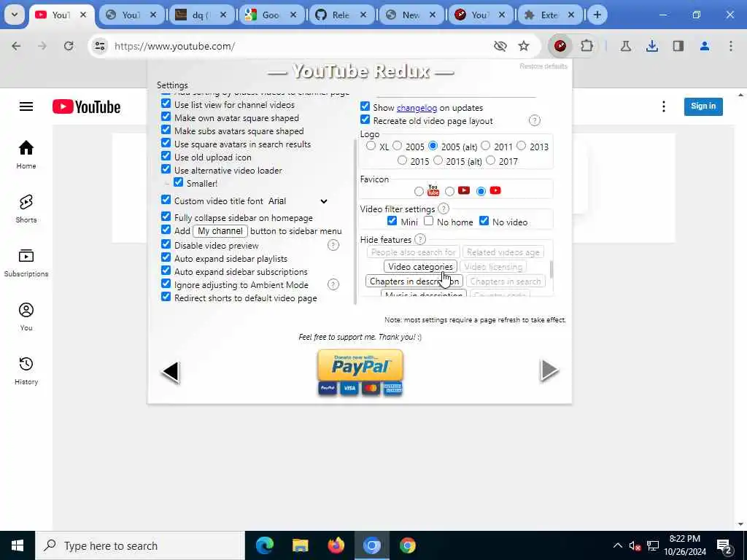Image resolution: width=747 pixels, height=560 pixels.
Task: Toggle Use old upload icon checkbox
Action: point(166,156)
